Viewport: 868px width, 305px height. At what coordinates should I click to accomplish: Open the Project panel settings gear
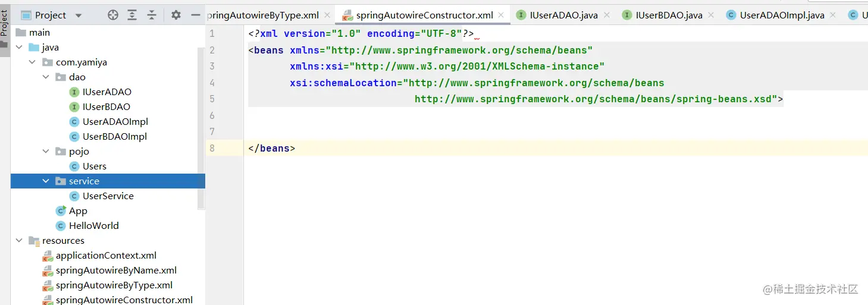coord(176,15)
